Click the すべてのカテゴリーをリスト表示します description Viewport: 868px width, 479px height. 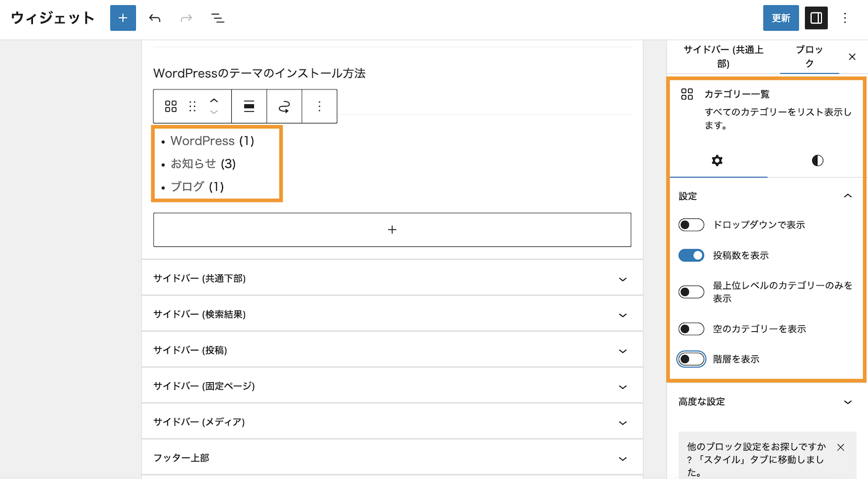point(777,119)
